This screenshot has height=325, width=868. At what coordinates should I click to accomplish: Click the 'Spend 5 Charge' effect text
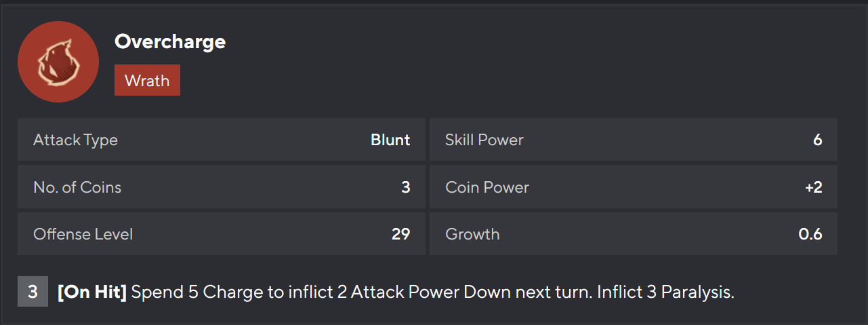[200, 293]
